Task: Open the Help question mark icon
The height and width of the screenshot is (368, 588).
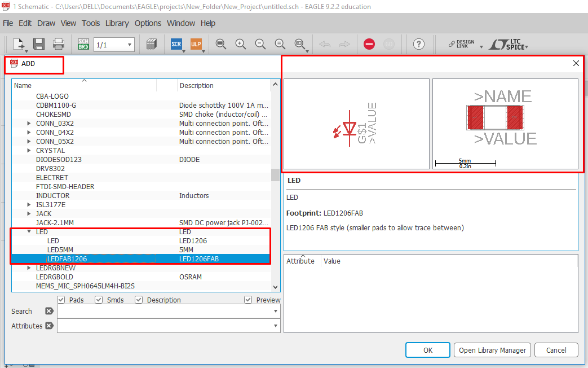Action: (418, 45)
